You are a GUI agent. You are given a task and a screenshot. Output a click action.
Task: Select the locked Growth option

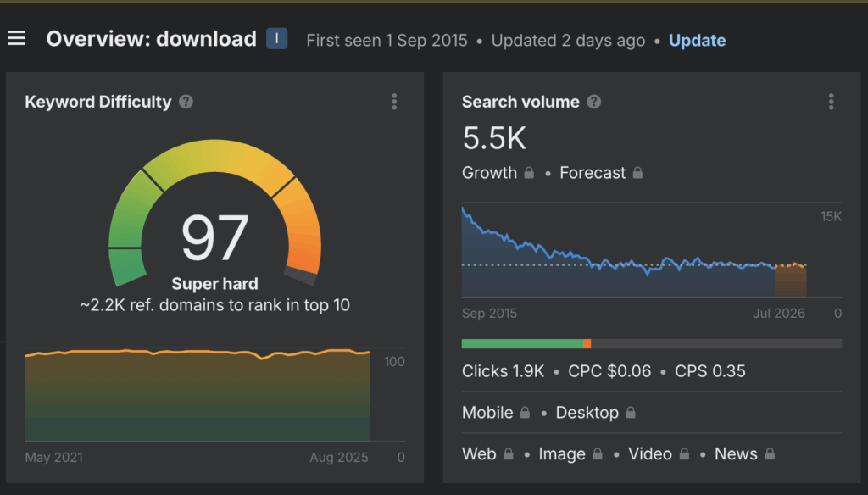[498, 173]
